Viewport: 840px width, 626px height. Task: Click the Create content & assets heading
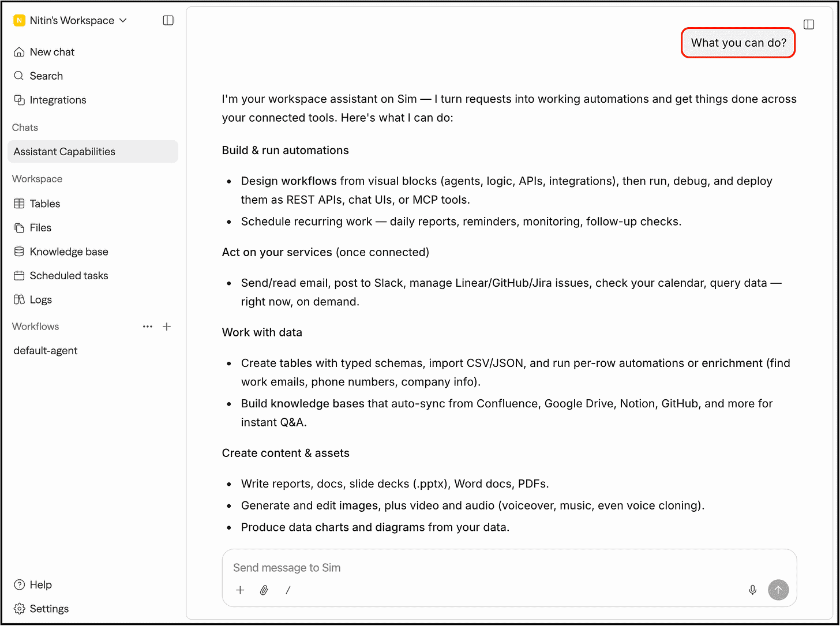click(x=286, y=453)
